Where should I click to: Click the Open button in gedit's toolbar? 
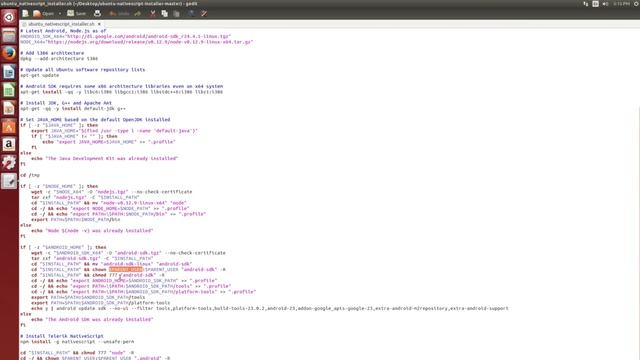tap(44, 13)
